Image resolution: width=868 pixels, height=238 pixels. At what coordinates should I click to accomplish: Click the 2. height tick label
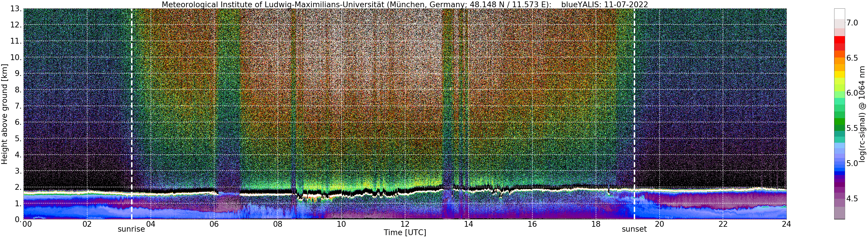point(18,187)
